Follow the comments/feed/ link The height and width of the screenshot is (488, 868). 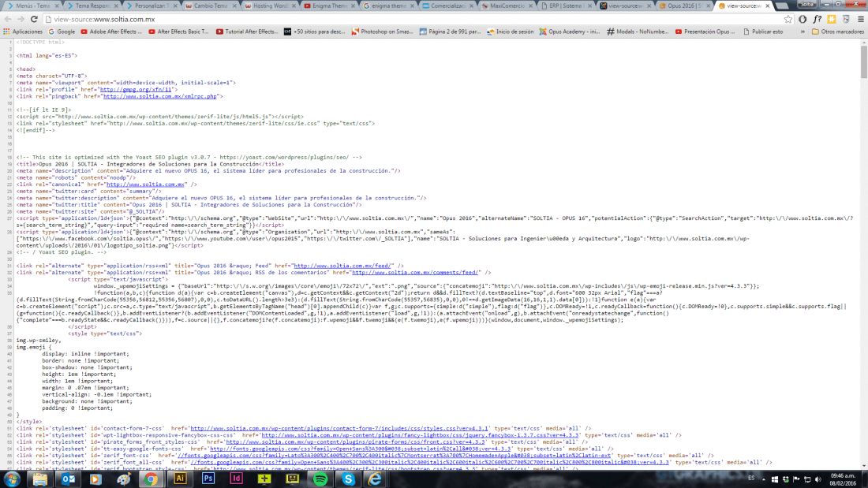(x=416, y=272)
